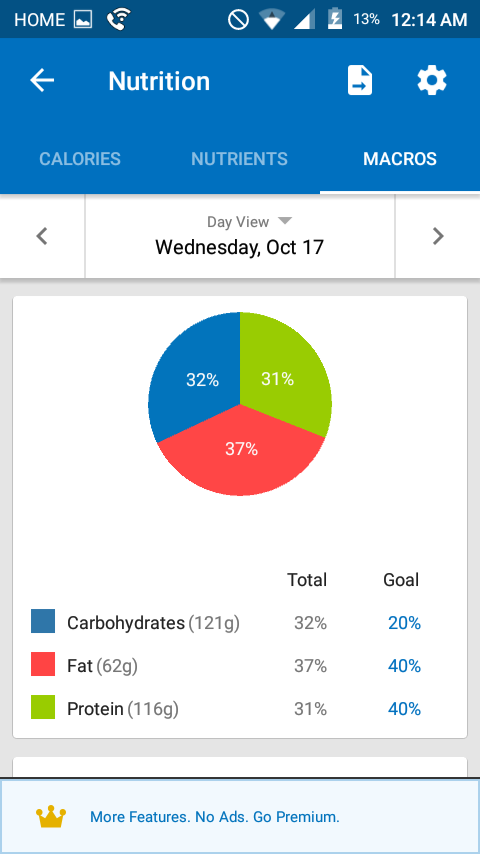Tap the Wi-Fi calling status icon
The image size is (480, 854).
pos(118,20)
